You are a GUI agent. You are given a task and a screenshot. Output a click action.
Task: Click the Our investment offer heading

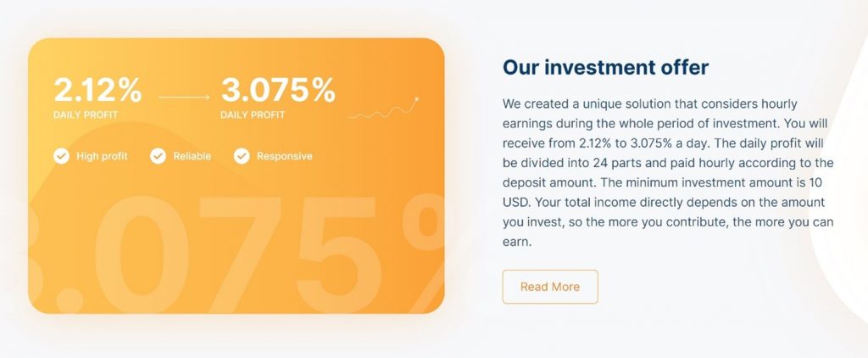(605, 67)
